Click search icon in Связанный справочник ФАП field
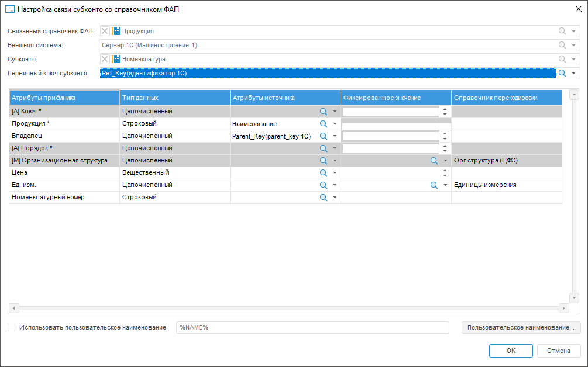 click(x=562, y=31)
